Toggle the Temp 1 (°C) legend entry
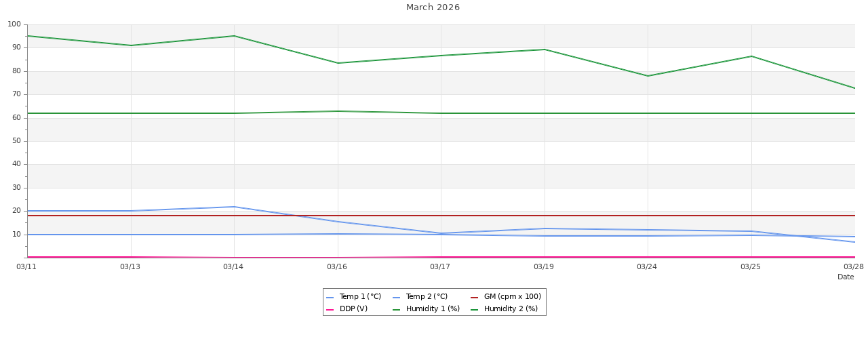Viewport: 868px width, 339px height. point(360,297)
